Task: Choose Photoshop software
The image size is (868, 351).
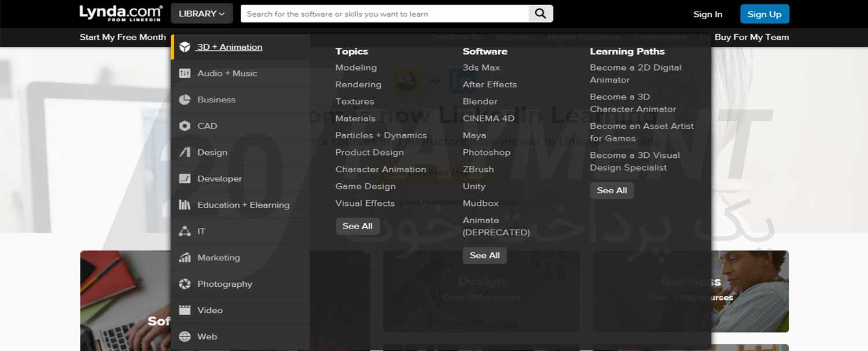Action: pyautogui.click(x=487, y=153)
